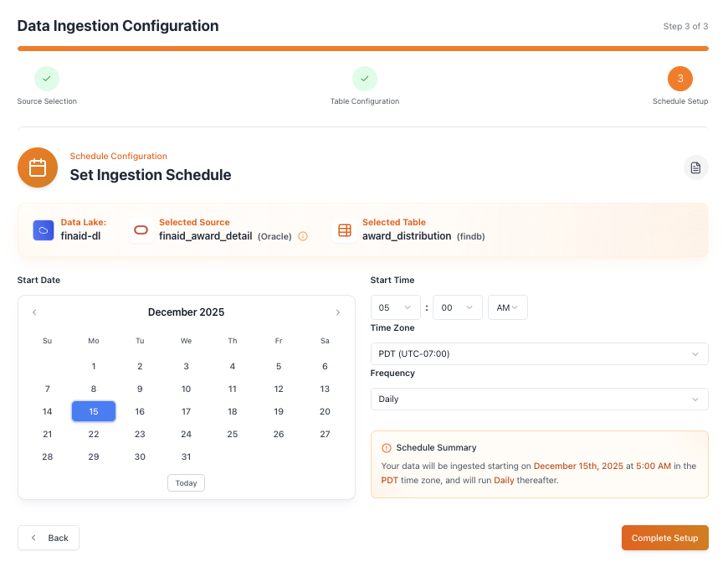Open the minutes dropdown showing 00

[457, 307]
